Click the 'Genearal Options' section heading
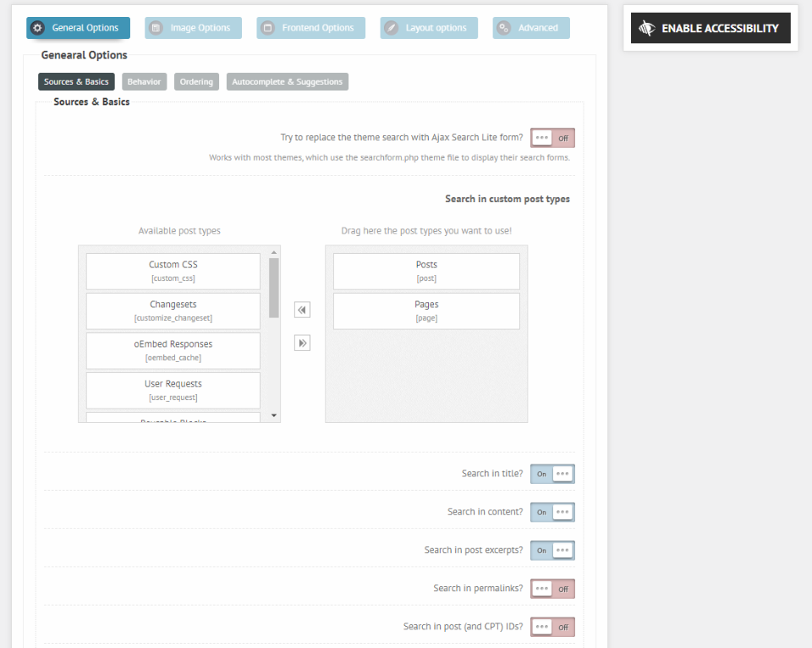The width and height of the screenshot is (812, 648). pyautogui.click(x=85, y=55)
